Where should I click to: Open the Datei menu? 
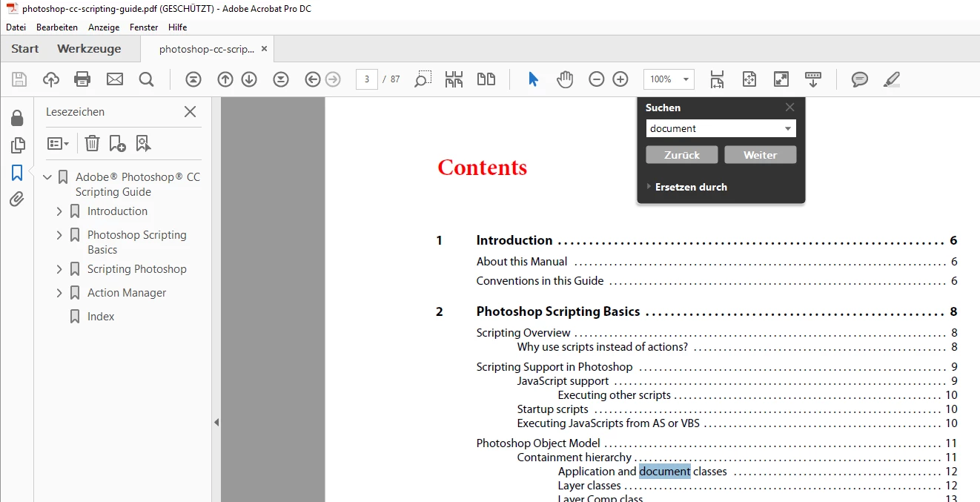[16, 27]
